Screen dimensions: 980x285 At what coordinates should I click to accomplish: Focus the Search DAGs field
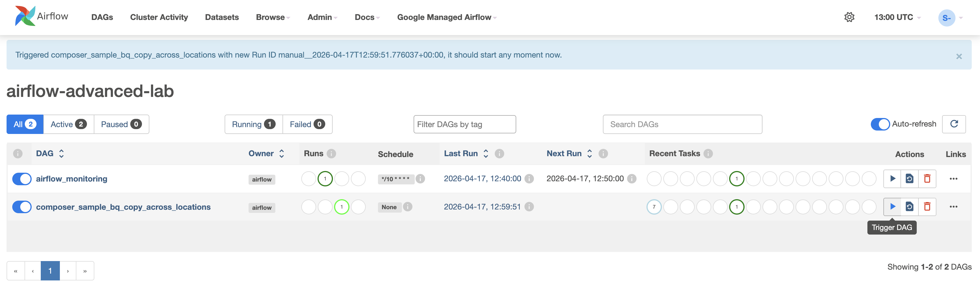tap(682, 124)
